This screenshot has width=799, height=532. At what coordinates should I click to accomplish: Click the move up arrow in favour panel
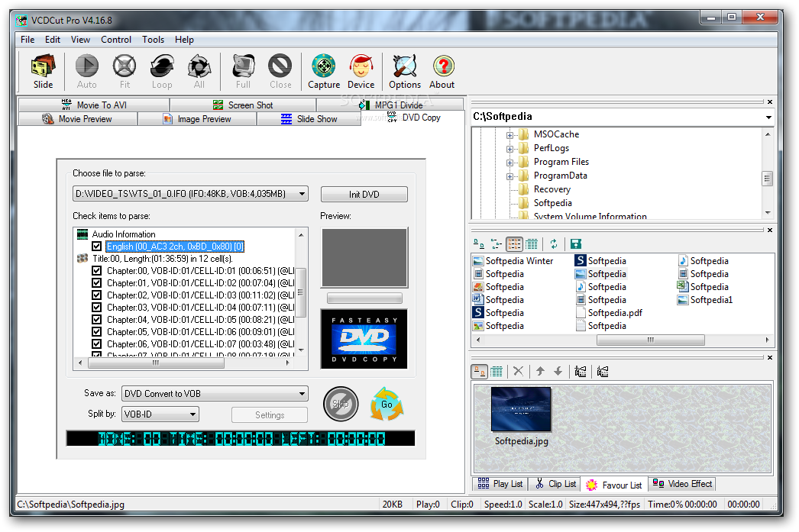540,372
